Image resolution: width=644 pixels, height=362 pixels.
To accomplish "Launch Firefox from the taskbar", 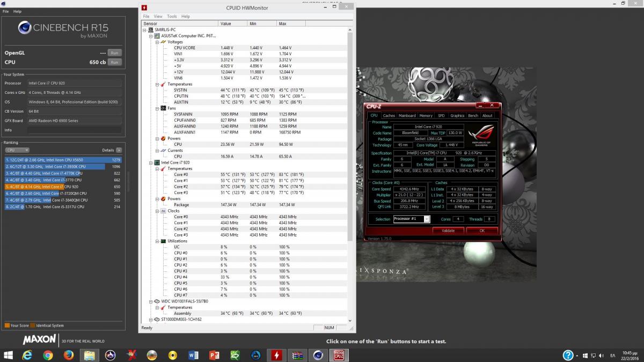I will coord(69,355).
